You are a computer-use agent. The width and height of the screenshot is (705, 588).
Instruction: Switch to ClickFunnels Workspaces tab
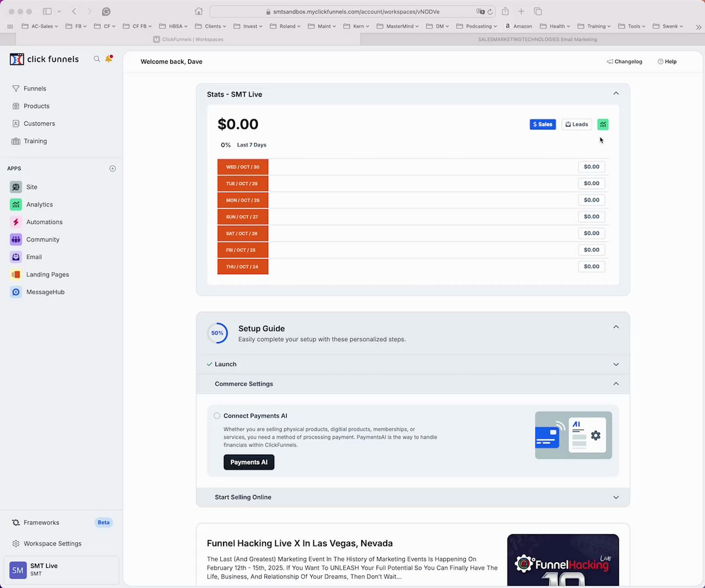click(188, 39)
